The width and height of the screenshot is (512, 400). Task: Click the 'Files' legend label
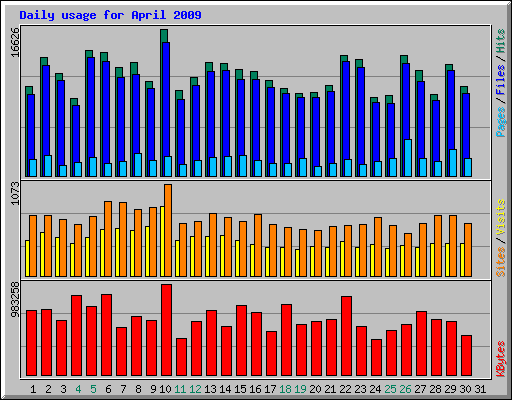(x=501, y=79)
